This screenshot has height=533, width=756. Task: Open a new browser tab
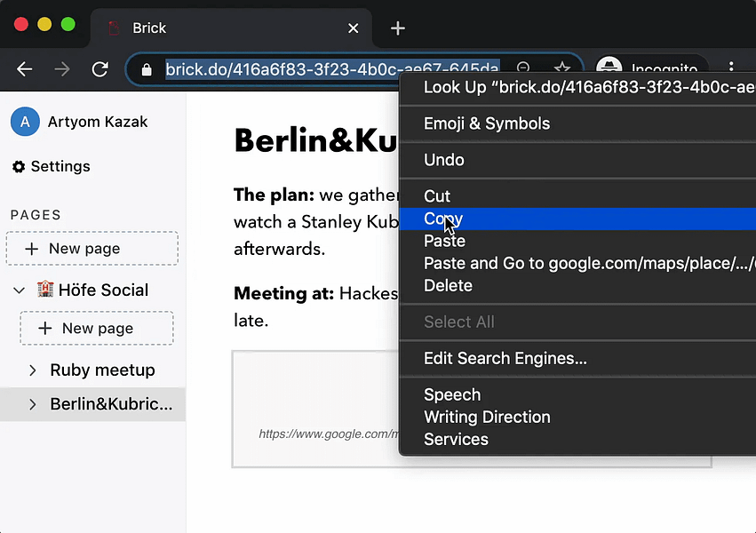(x=398, y=28)
